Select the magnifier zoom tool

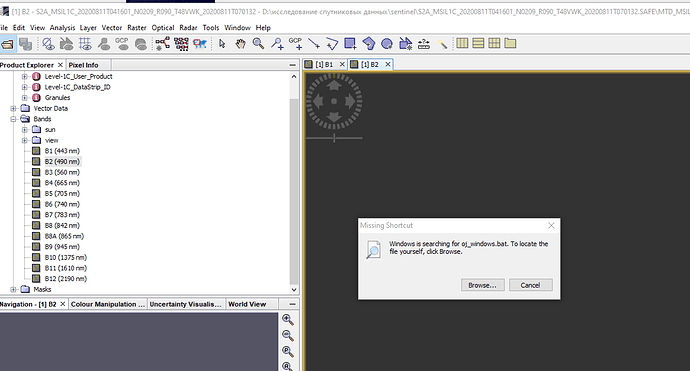[x=258, y=44]
